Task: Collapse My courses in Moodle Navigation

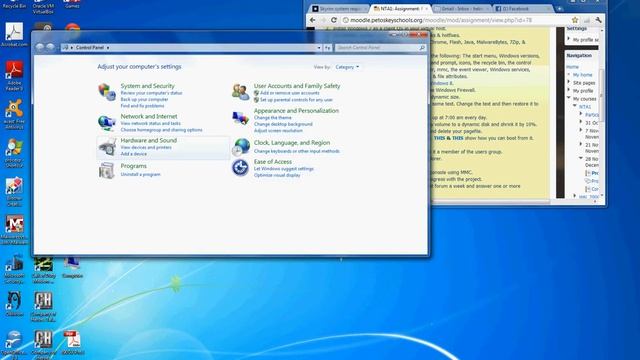Action: (569, 98)
